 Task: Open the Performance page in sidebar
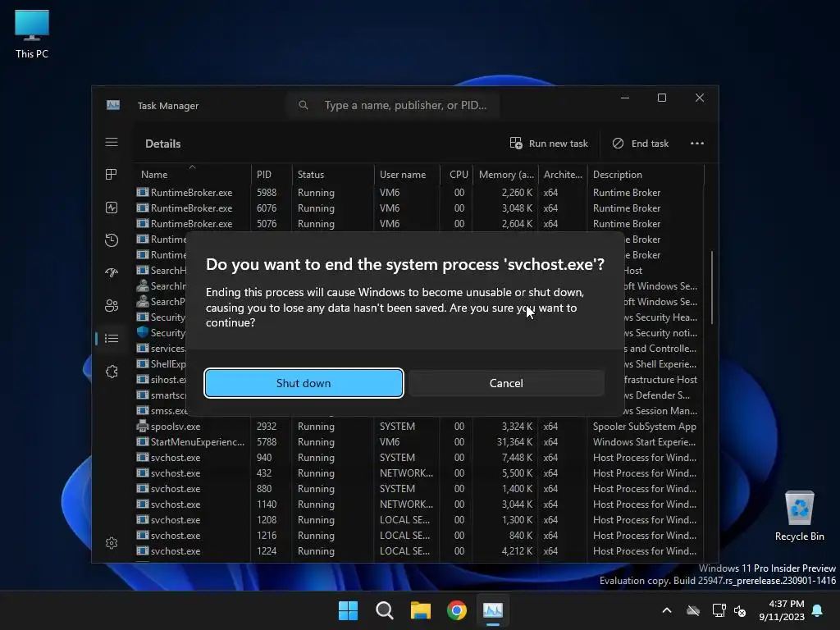(x=112, y=208)
